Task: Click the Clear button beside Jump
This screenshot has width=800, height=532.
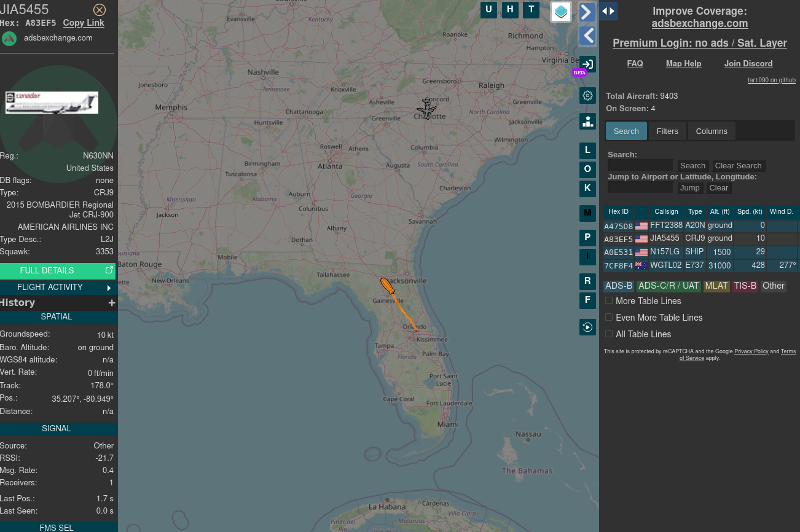Action: (x=718, y=188)
